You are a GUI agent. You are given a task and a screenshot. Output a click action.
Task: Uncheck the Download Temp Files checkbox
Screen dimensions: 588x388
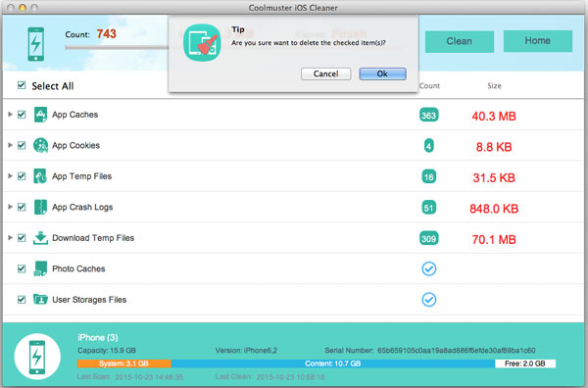coord(22,238)
